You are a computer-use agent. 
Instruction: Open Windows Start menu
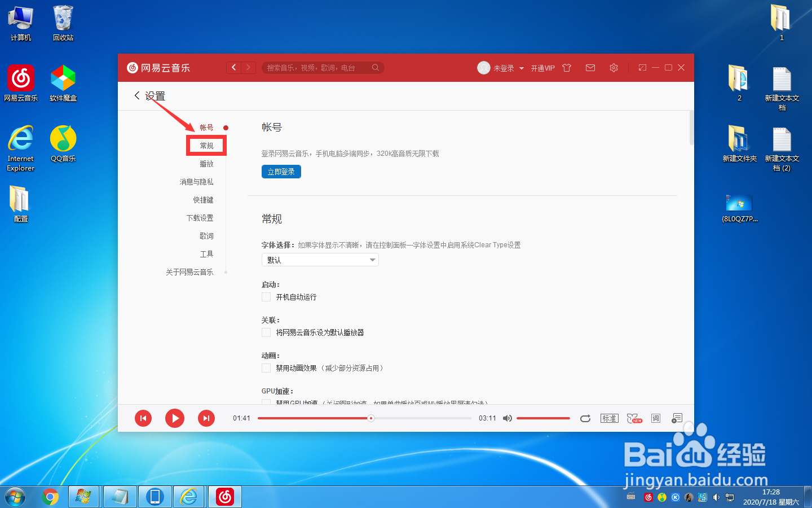click(x=15, y=497)
